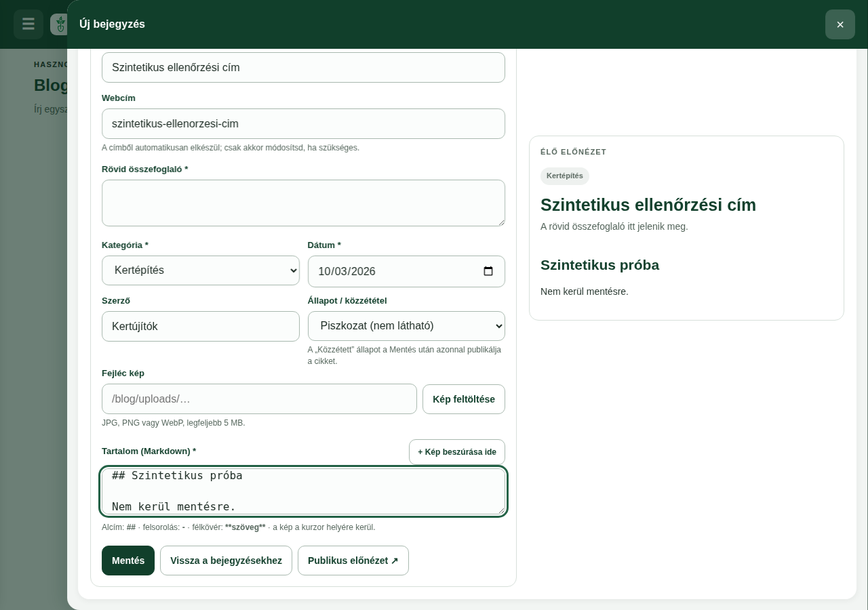Click Vissza a bejegyzésekhez button
Viewport: 868px width, 610px height.
[x=226, y=561]
